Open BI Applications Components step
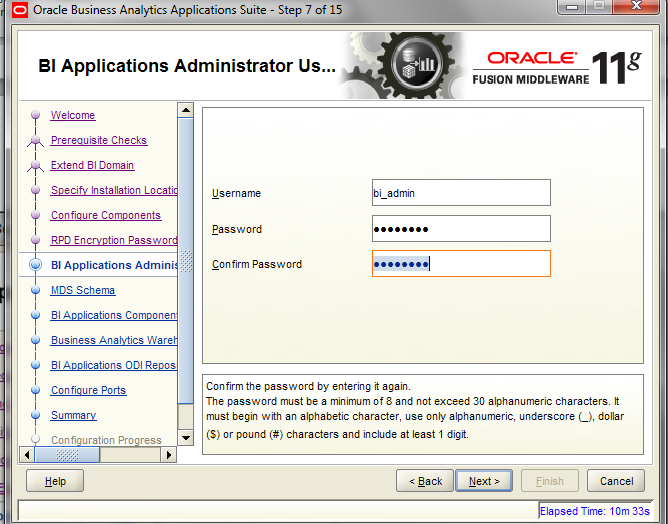 (x=114, y=315)
